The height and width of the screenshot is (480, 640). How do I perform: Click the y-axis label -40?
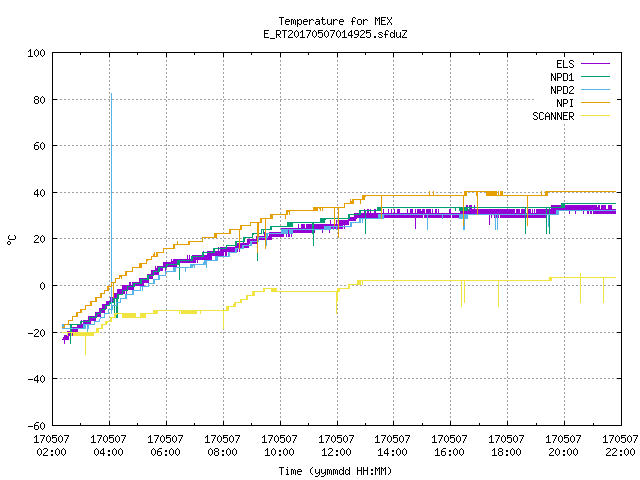coord(36,379)
